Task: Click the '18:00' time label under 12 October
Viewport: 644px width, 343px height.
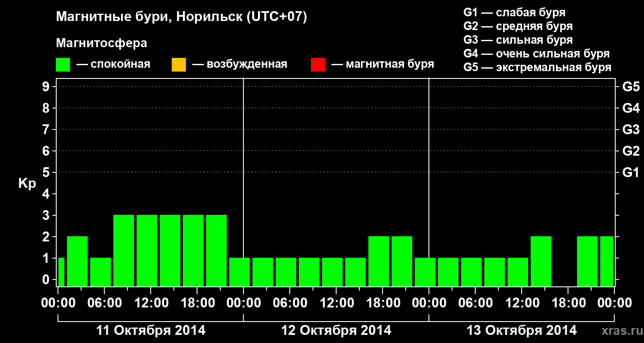Action: [383, 303]
